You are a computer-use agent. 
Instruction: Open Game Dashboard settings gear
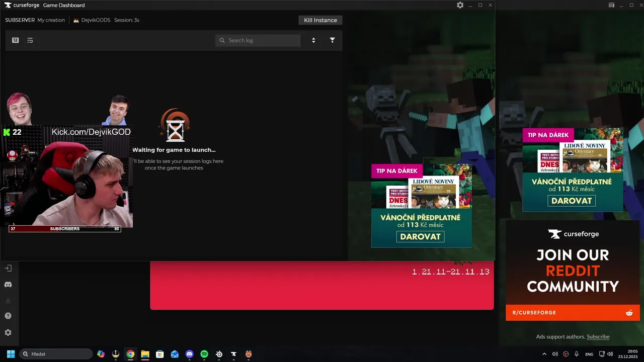pyautogui.click(x=460, y=5)
